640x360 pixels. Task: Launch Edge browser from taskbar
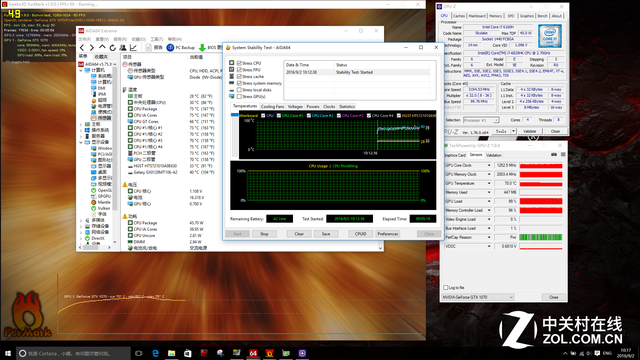pos(155,353)
